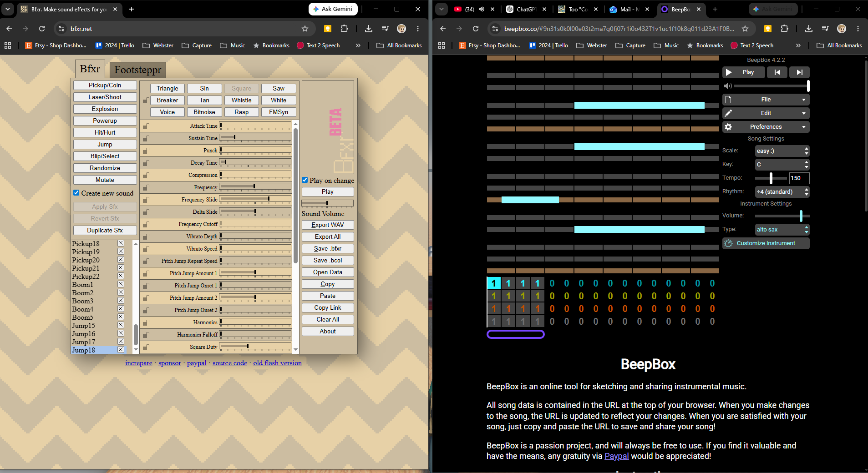Select the Bfxr tab
This screenshot has width=868, height=473.
(x=90, y=69)
